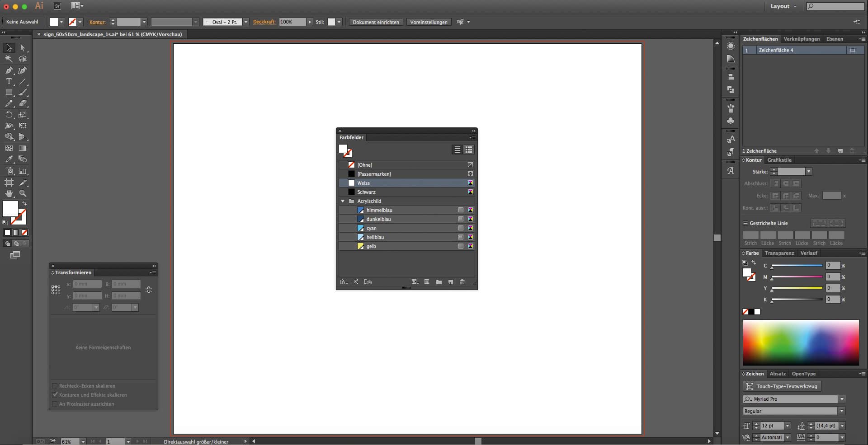
Task: Enable Rechteck-Ecken skalieren checkbox
Action: pyautogui.click(x=55, y=386)
